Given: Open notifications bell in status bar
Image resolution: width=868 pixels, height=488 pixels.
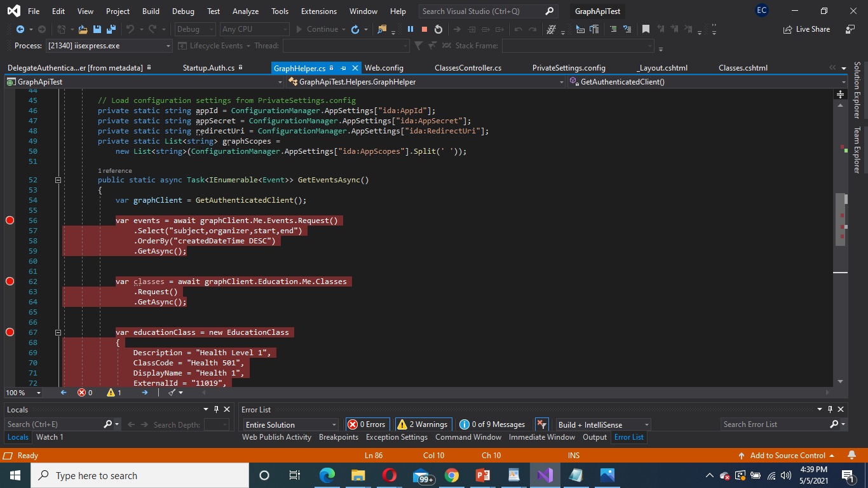Looking at the screenshot, I should point(852,456).
